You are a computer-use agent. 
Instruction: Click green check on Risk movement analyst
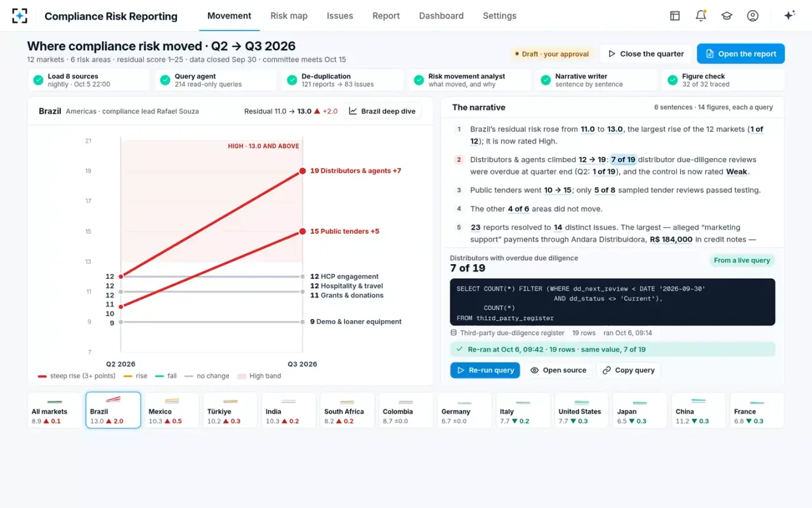(419, 80)
